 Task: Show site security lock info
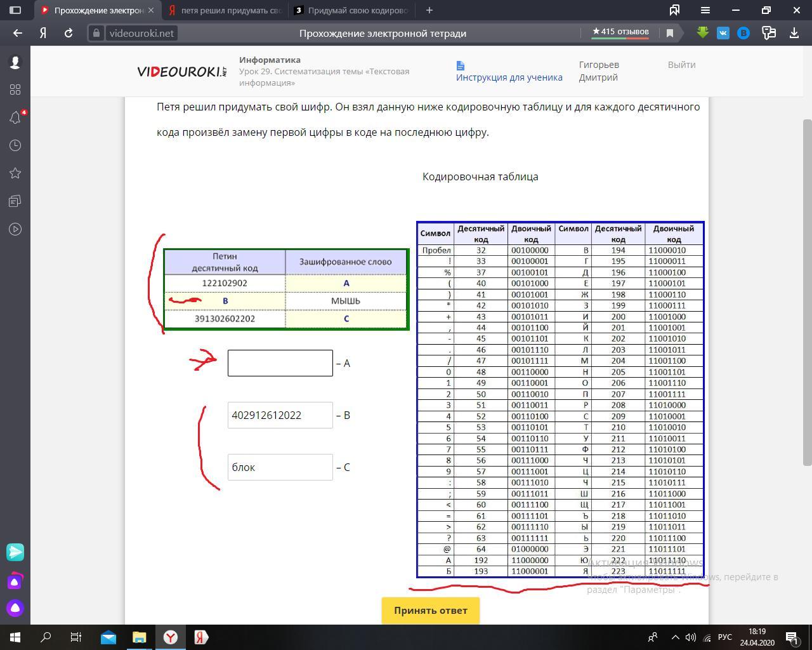point(96,33)
